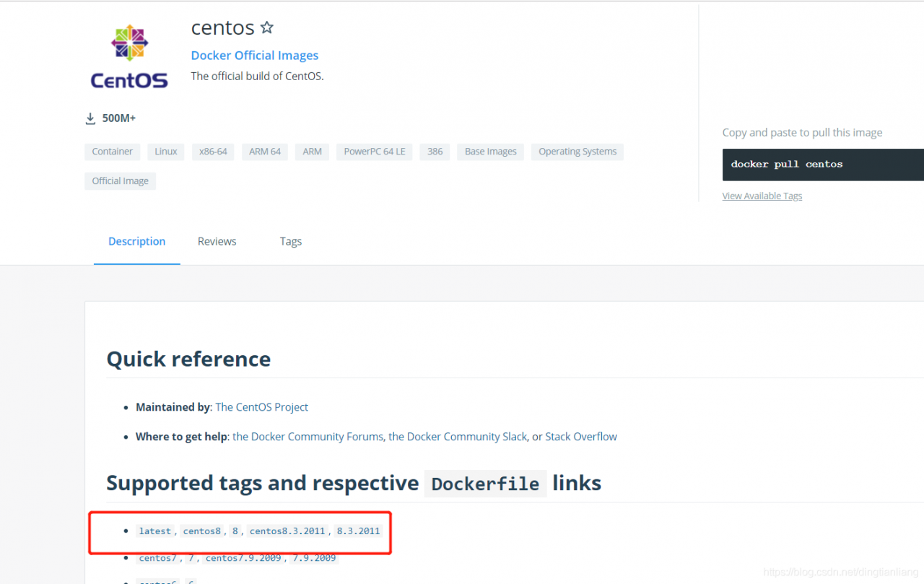Switch to the Description tab

coord(136,242)
